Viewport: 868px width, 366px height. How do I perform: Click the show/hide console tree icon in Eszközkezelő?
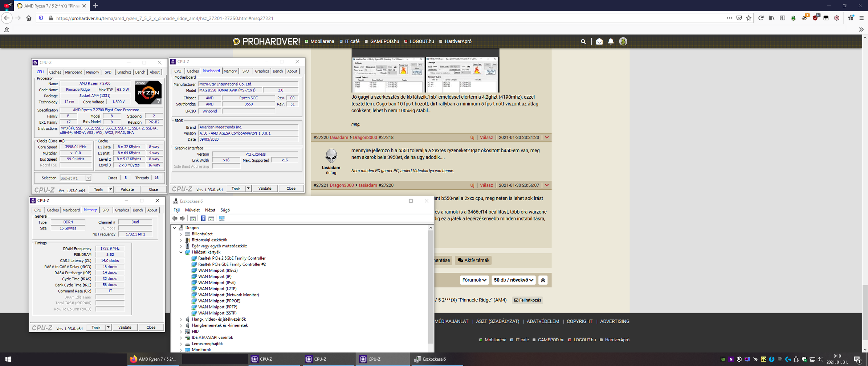(193, 218)
